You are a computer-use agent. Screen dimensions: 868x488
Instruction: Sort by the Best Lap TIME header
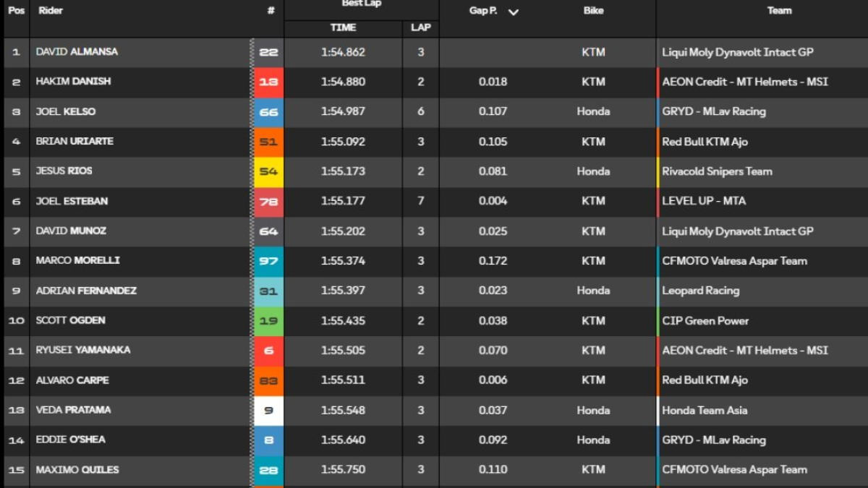tap(343, 27)
